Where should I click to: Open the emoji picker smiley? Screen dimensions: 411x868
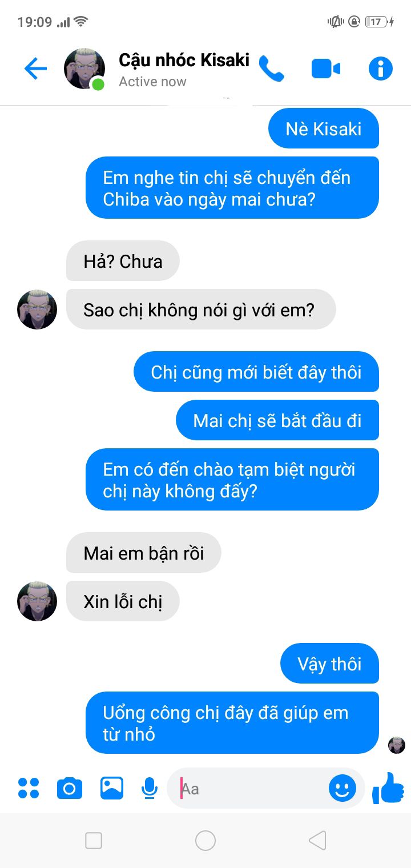(x=342, y=789)
